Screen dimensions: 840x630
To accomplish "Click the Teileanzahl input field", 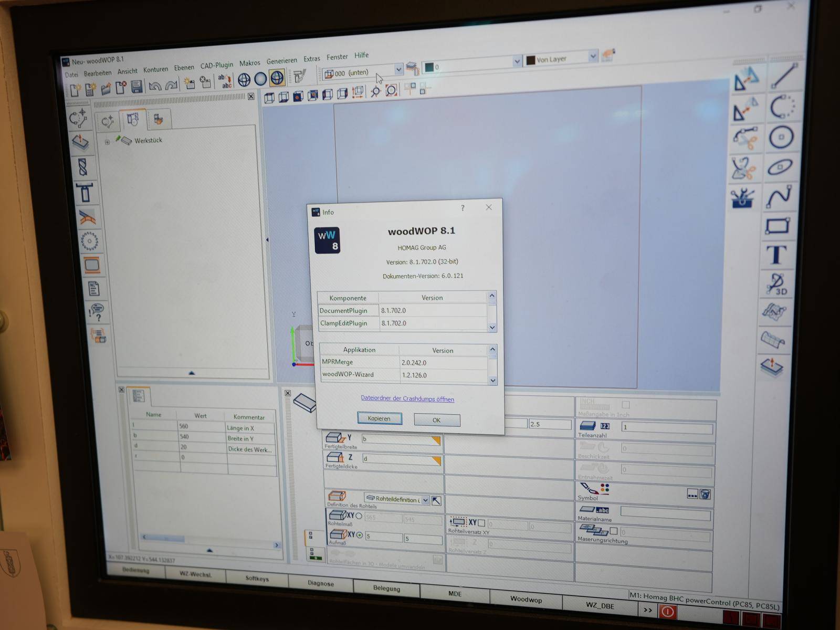I will coord(667,428).
